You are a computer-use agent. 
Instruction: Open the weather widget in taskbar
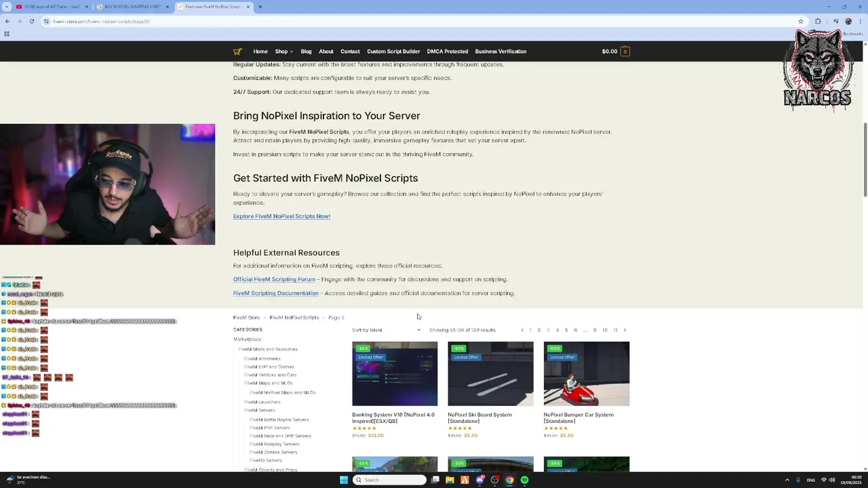pos(27,479)
